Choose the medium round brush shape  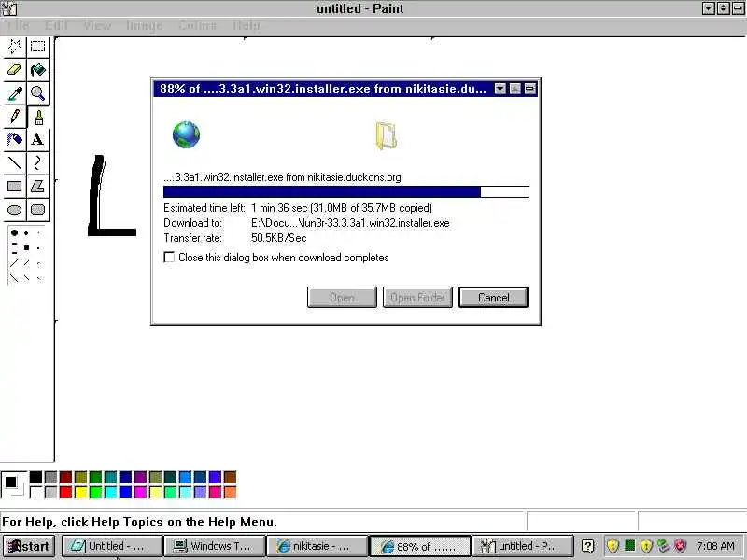pos(26,233)
